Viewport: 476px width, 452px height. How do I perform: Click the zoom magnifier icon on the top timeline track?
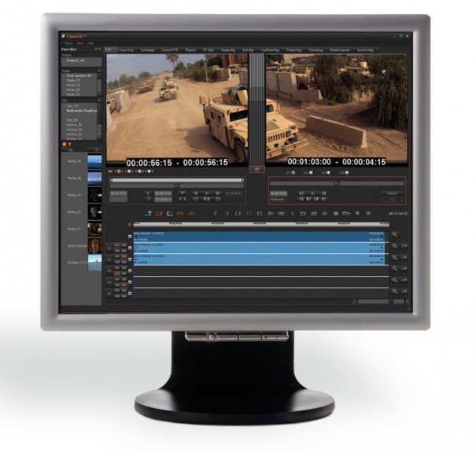coord(395,235)
